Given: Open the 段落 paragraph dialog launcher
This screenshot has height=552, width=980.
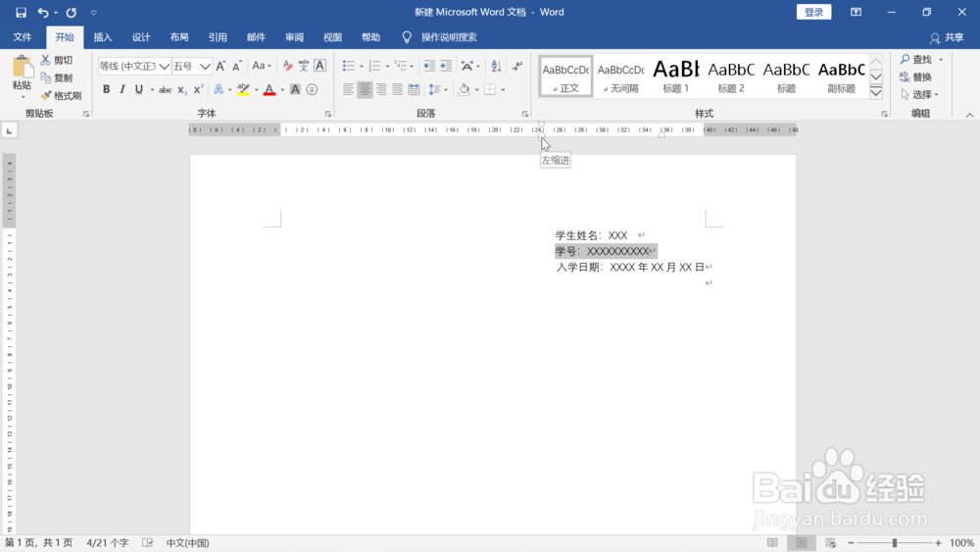Looking at the screenshot, I should coord(525,114).
